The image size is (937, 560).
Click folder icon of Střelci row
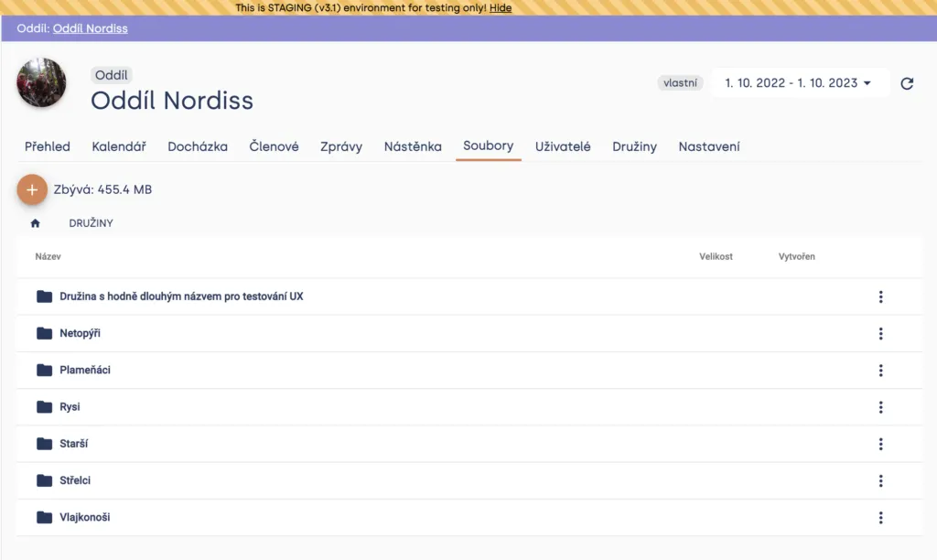click(44, 480)
